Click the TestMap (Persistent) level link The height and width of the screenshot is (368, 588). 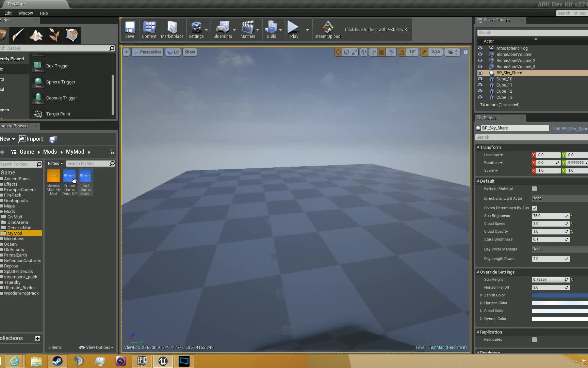[447, 348]
